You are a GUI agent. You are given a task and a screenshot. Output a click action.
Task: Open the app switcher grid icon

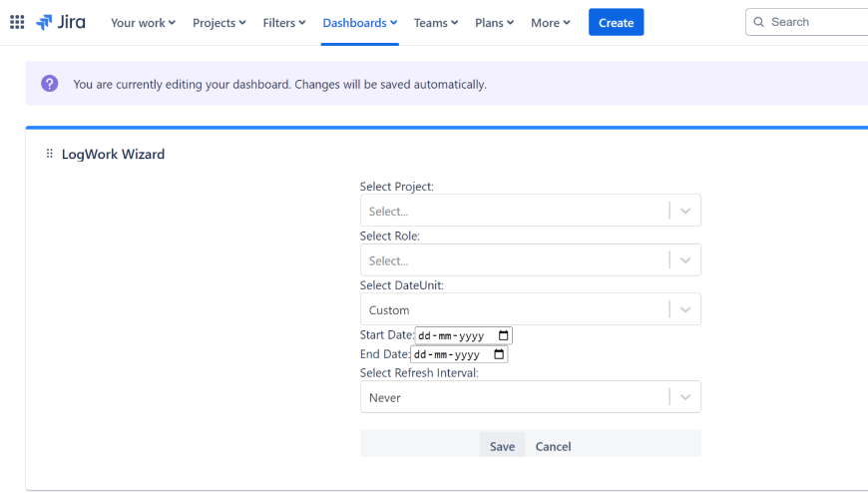point(17,22)
